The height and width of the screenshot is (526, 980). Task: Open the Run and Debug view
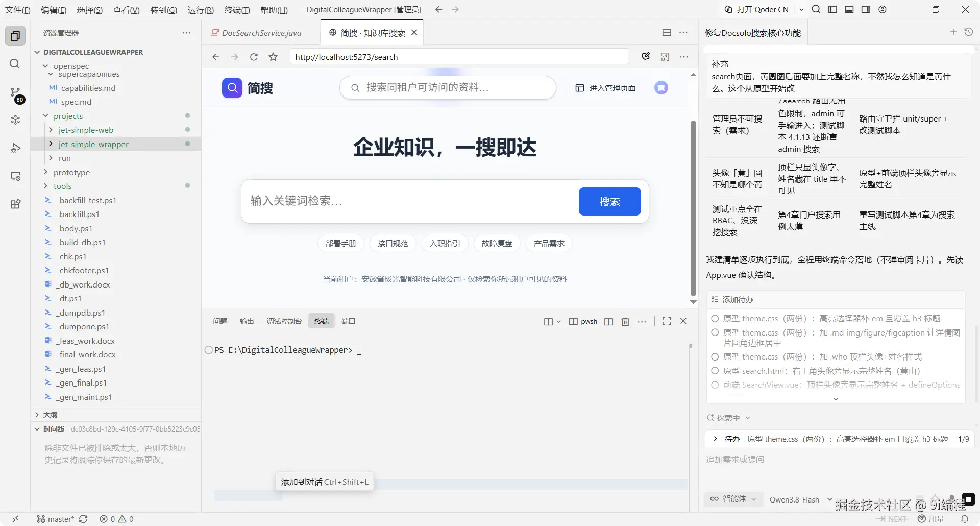[15, 148]
